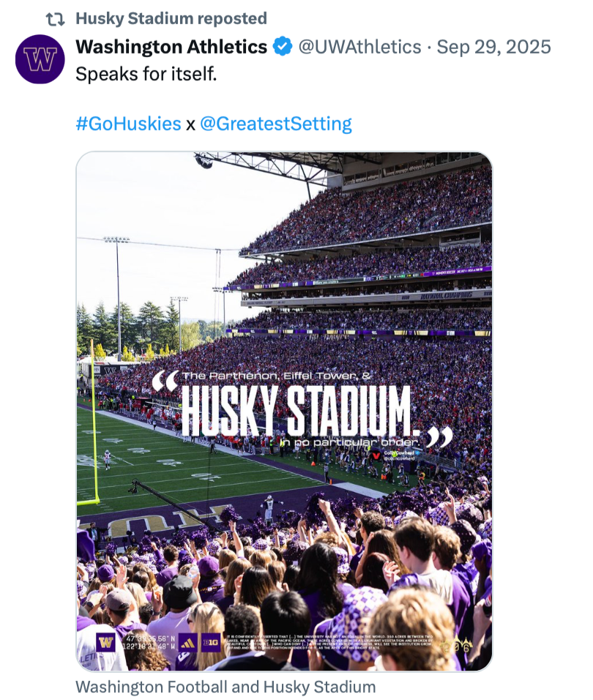The height and width of the screenshot is (700, 593).
Task: Open the #GoHuskies hashtag
Action: (128, 123)
